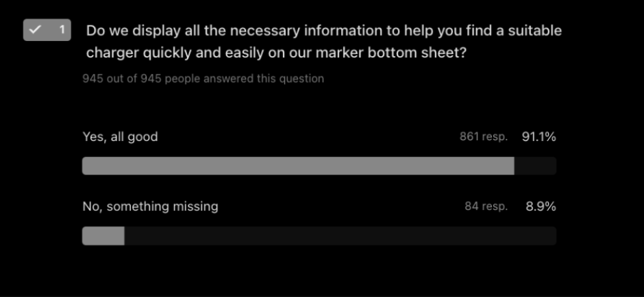
Task: Click the "861 resp." response count
Action: click(x=483, y=137)
